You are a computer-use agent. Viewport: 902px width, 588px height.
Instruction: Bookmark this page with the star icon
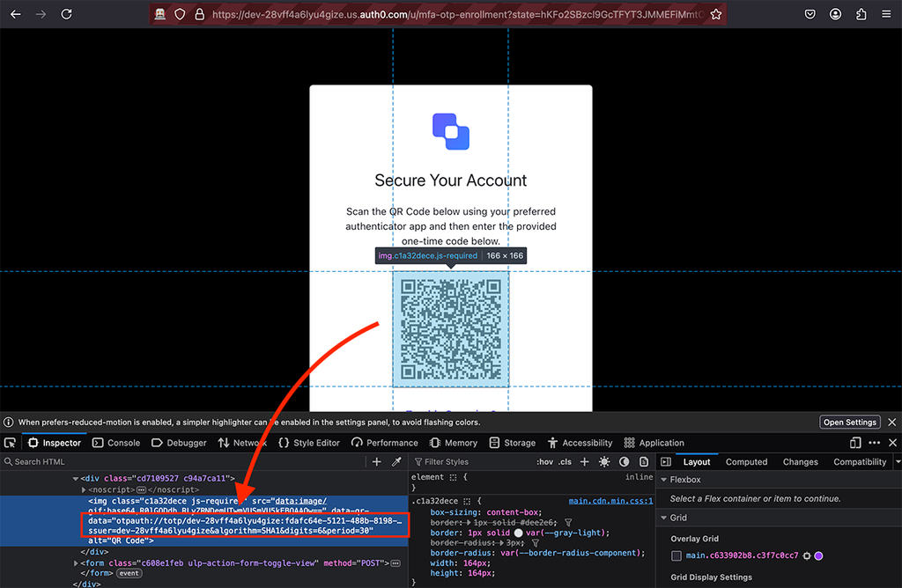[x=715, y=14]
